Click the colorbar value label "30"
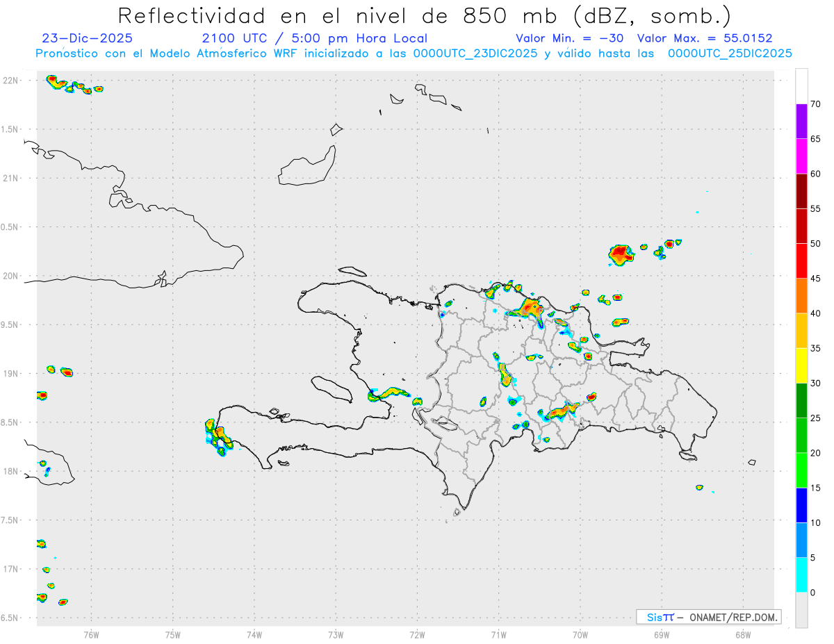 tap(816, 383)
